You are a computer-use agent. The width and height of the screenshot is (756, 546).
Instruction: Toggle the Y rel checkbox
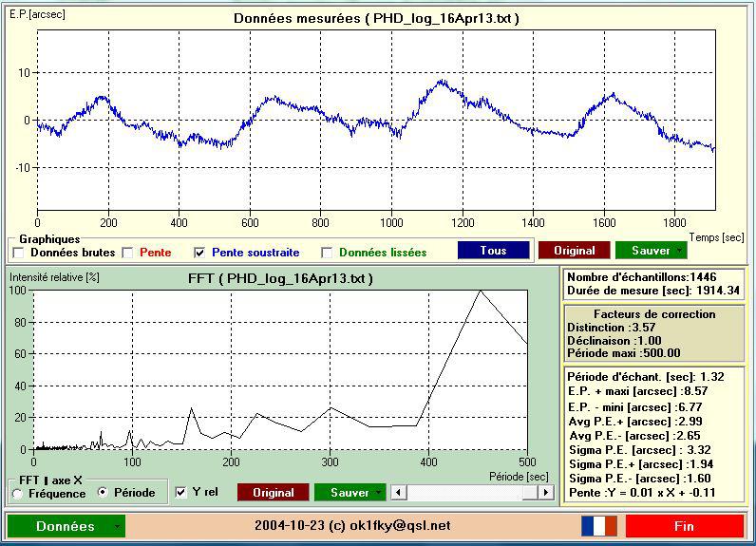click(x=180, y=492)
